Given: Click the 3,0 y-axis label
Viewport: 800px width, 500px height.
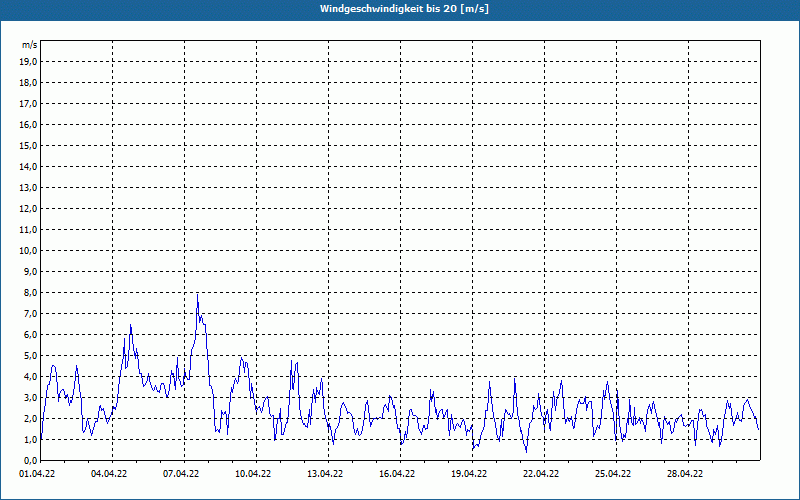Looking at the screenshot, I should click(30, 397).
